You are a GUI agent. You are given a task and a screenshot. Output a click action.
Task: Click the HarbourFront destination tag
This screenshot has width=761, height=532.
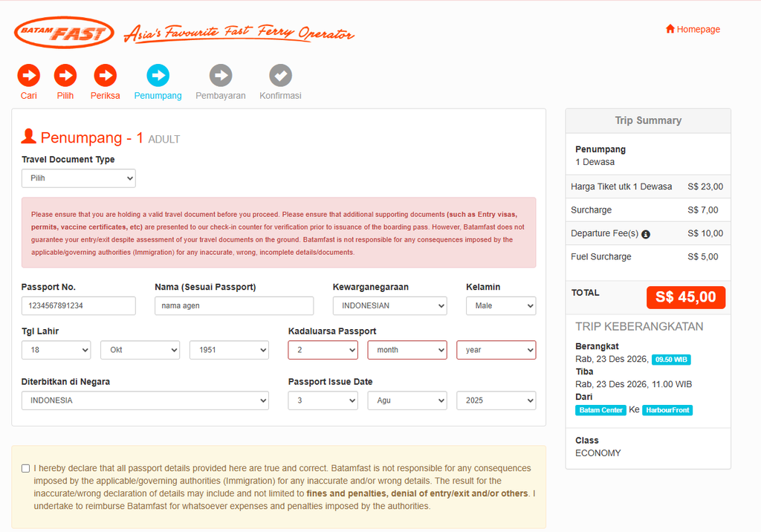pyautogui.click(x=667, y=410)
